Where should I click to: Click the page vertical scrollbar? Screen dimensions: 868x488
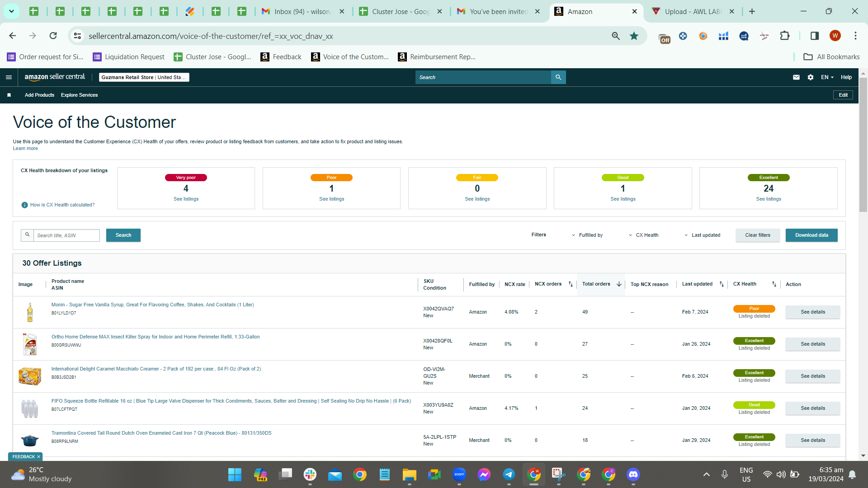863,145
